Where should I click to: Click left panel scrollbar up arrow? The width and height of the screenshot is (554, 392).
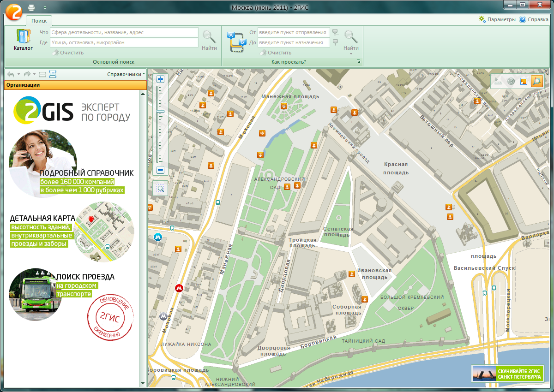click(x=143, y=93)
